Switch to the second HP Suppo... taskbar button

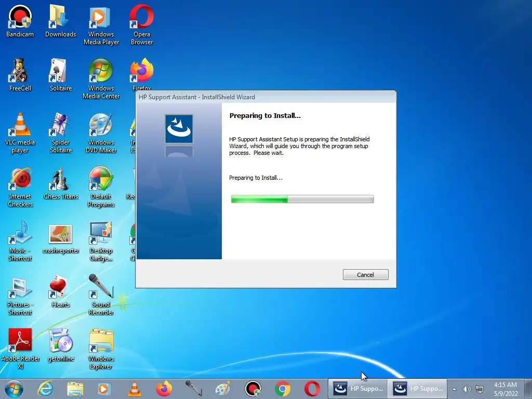(418, 389)
